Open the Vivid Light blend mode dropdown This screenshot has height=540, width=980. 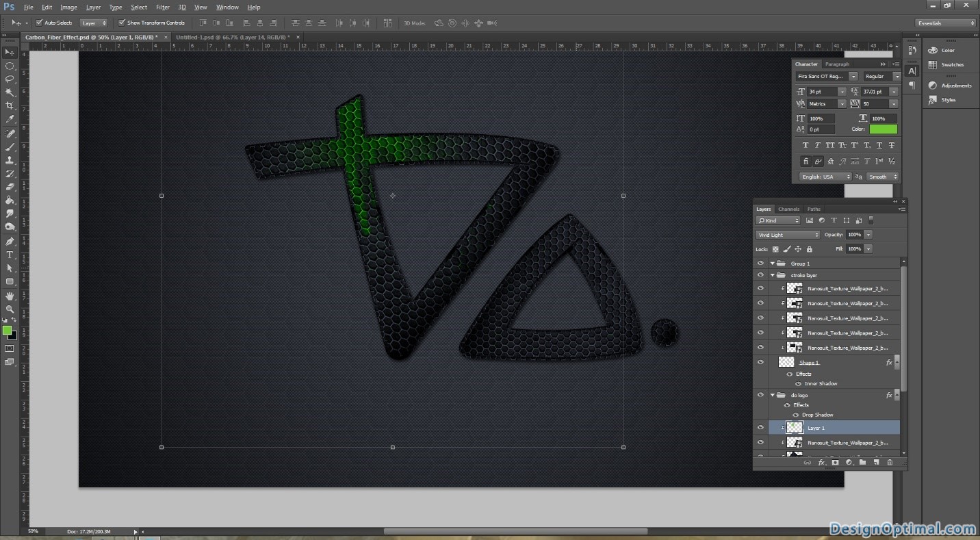(x=787, y=235)
